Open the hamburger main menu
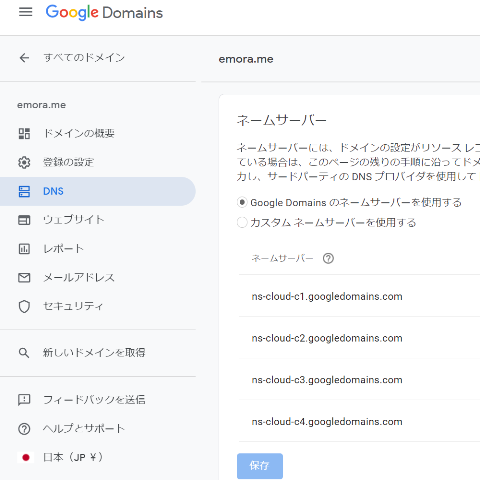 pyautogui.click(x=25, y=12)
